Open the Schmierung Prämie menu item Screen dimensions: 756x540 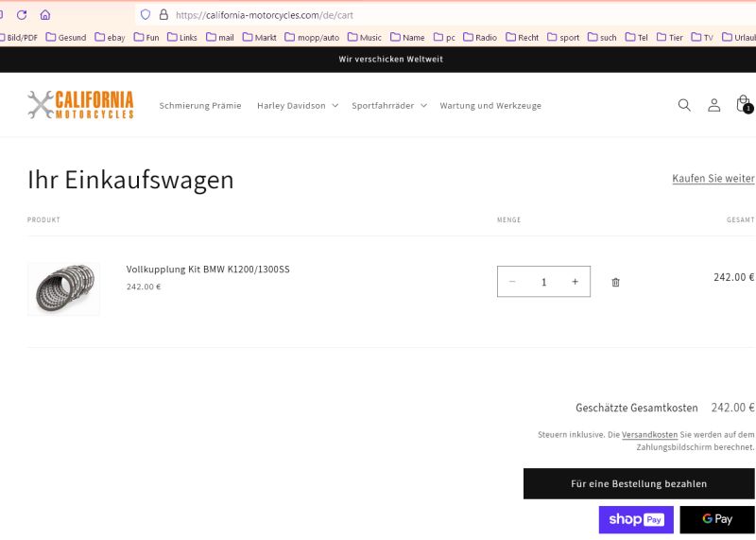point(200,106)
